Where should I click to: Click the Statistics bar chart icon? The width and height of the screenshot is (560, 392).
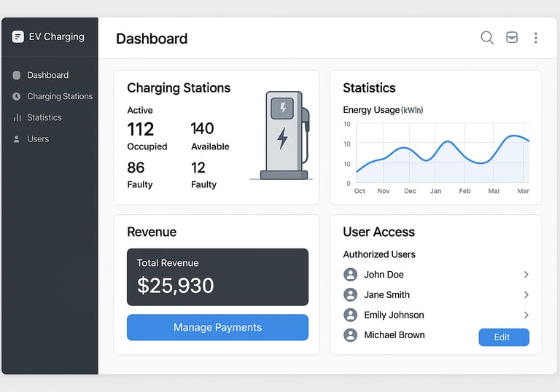(17, 117)
